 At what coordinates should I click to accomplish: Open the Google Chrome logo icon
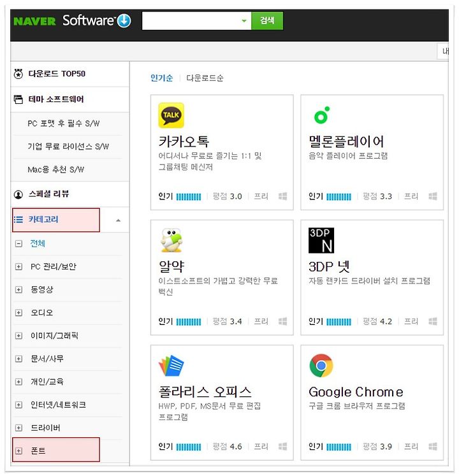tap(321, 366)
